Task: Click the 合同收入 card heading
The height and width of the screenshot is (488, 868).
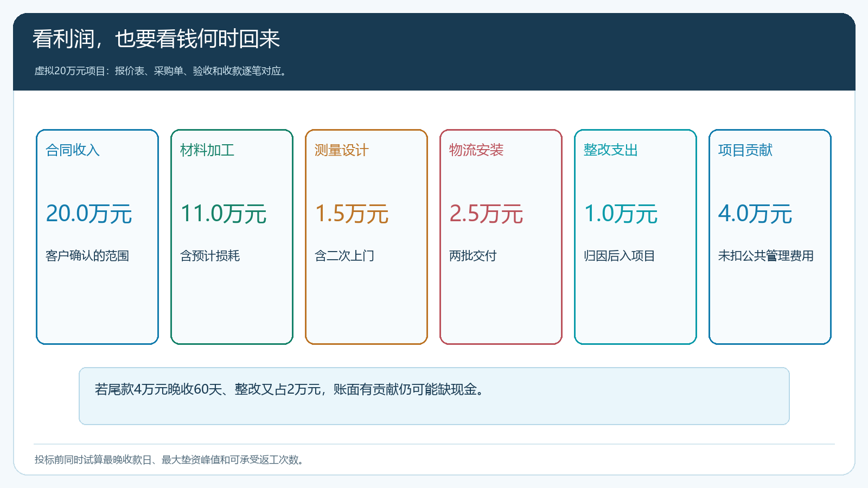Action: pyautogui.click(x=73, y=150)
